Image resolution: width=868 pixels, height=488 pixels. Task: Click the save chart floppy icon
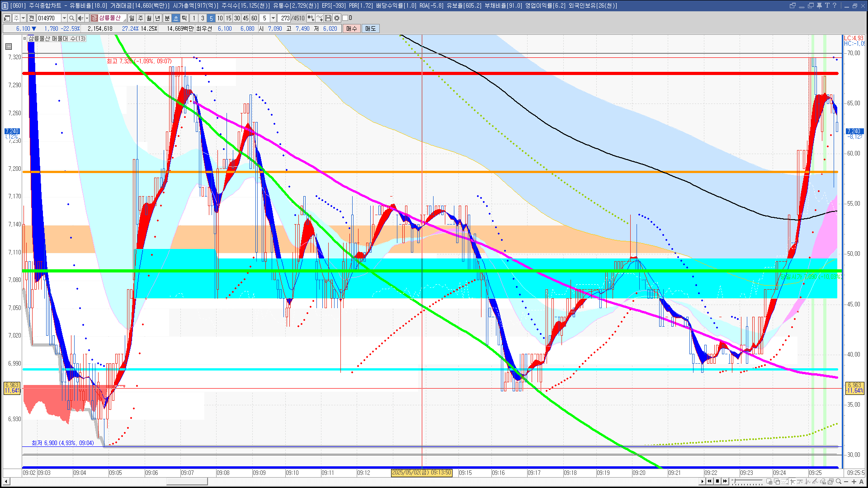point(328,18)
